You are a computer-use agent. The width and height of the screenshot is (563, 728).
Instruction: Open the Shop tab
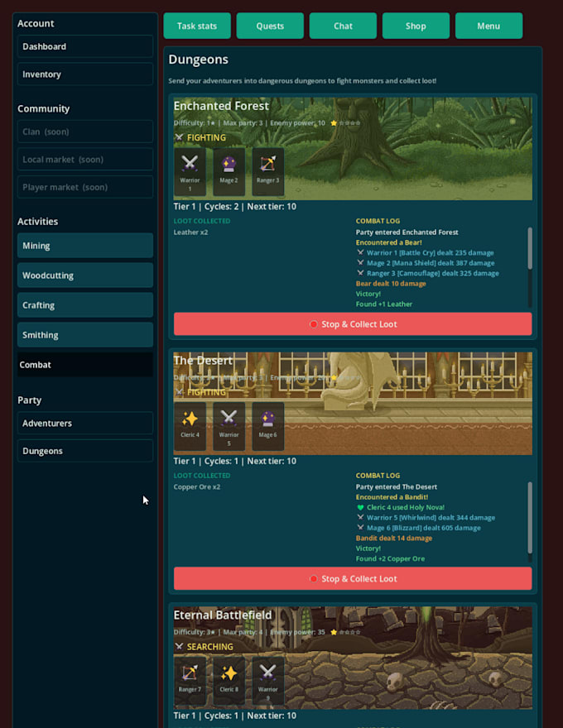point(416,26)
